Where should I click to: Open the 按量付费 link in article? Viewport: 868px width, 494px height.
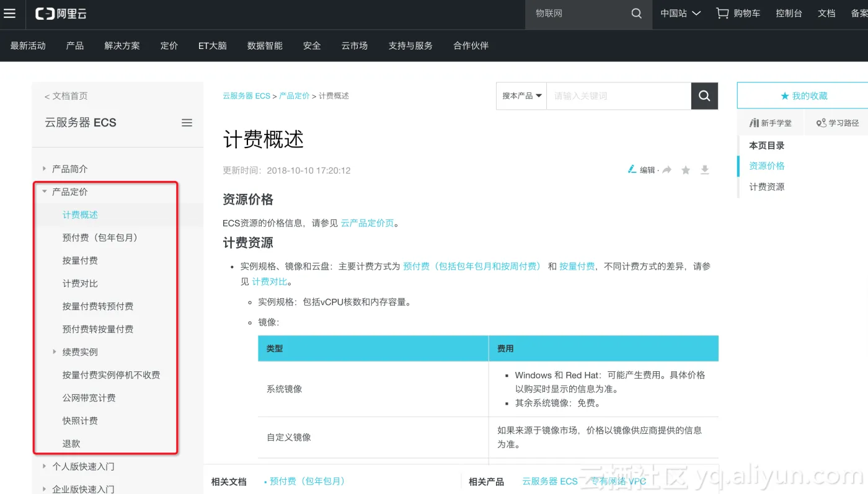(577, 266)
